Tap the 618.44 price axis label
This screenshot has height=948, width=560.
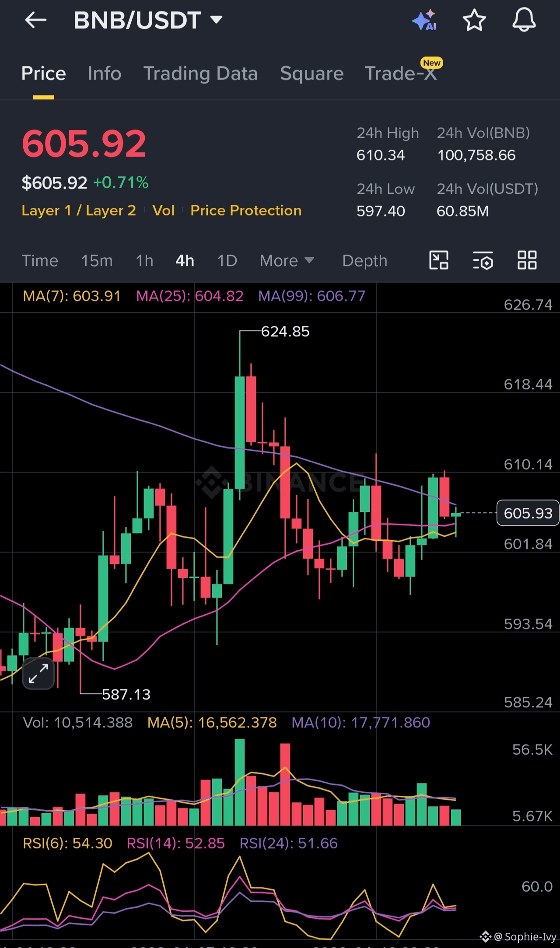(x=528, y=385)
